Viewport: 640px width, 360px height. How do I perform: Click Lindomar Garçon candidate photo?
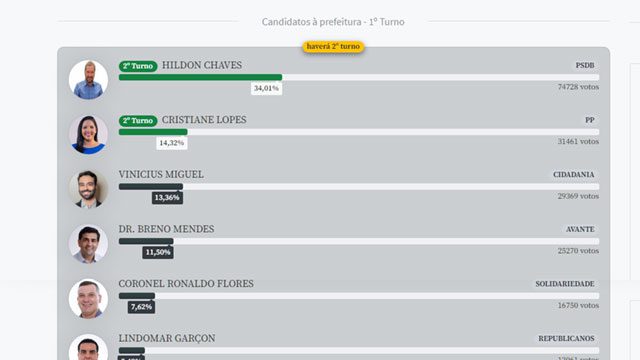[x=88, y=347]
